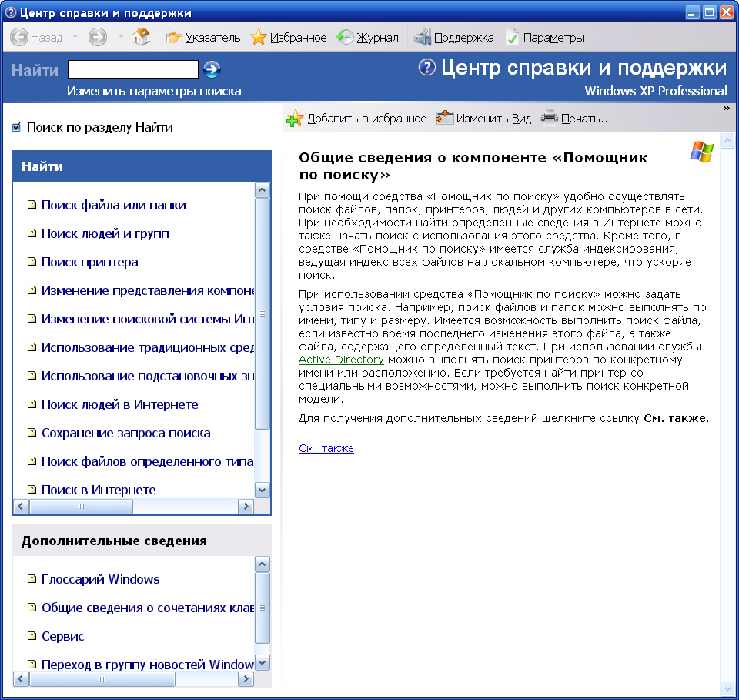The image size is (739, 700).
Task: Open topic Изменение представления компонента
Action: [148, 290]
